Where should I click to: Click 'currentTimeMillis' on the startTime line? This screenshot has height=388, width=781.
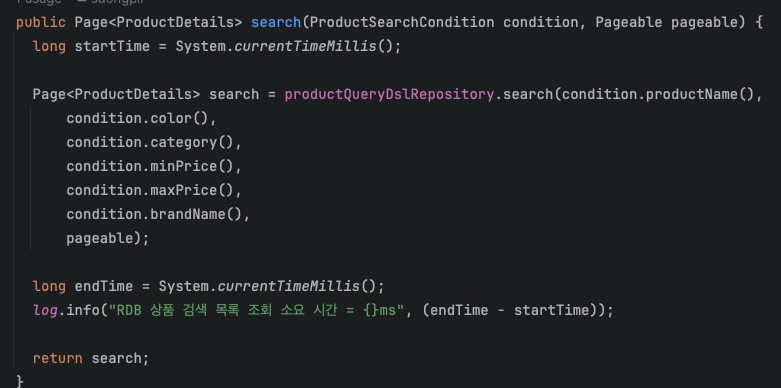305,46
